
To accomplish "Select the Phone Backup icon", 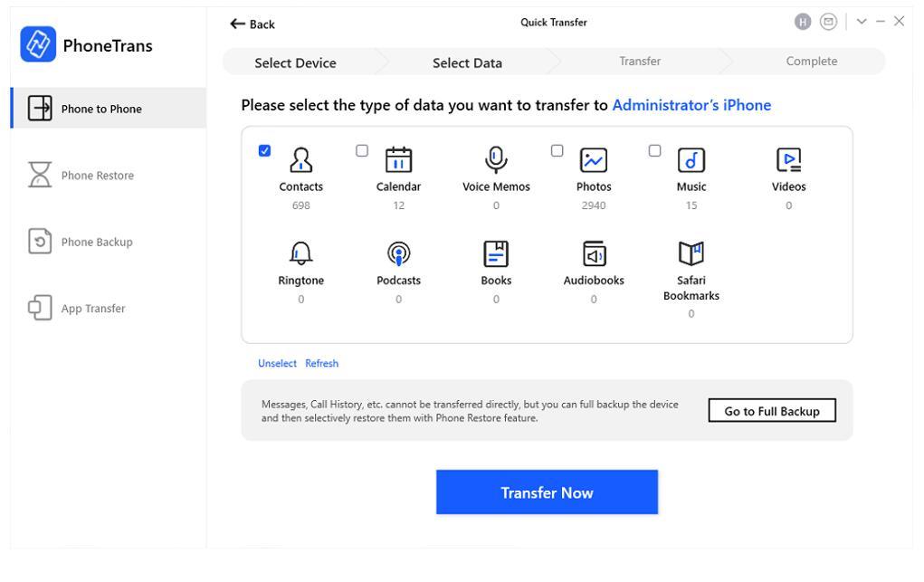I will [x=40, y=241].
